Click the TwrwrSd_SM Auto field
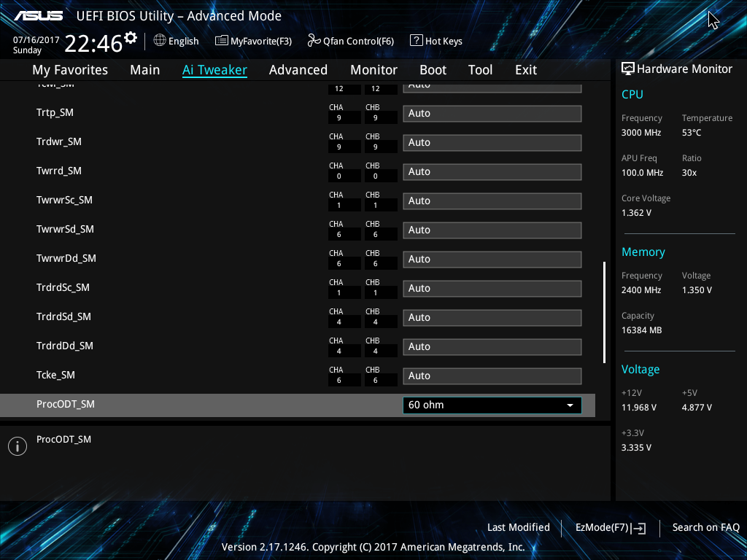This screenshot has height=560, width=747. (492, 230)
